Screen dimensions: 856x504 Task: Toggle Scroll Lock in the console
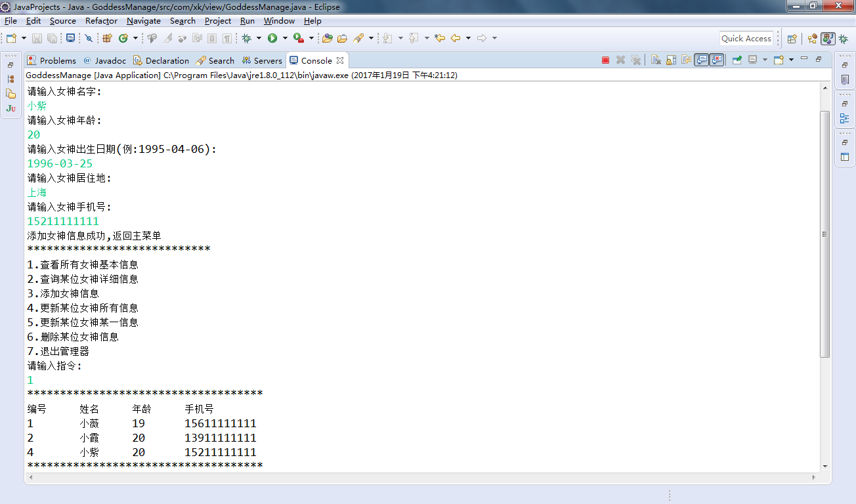point(671,60)
